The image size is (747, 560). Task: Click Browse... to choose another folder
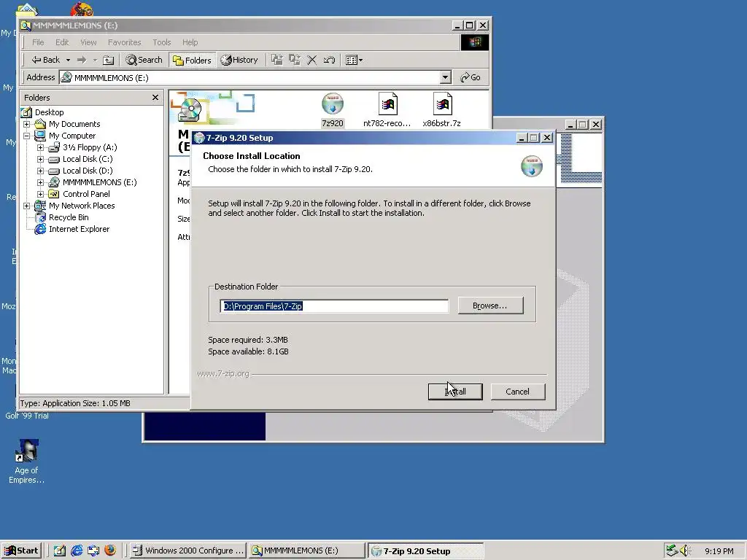tap(490, 306)
